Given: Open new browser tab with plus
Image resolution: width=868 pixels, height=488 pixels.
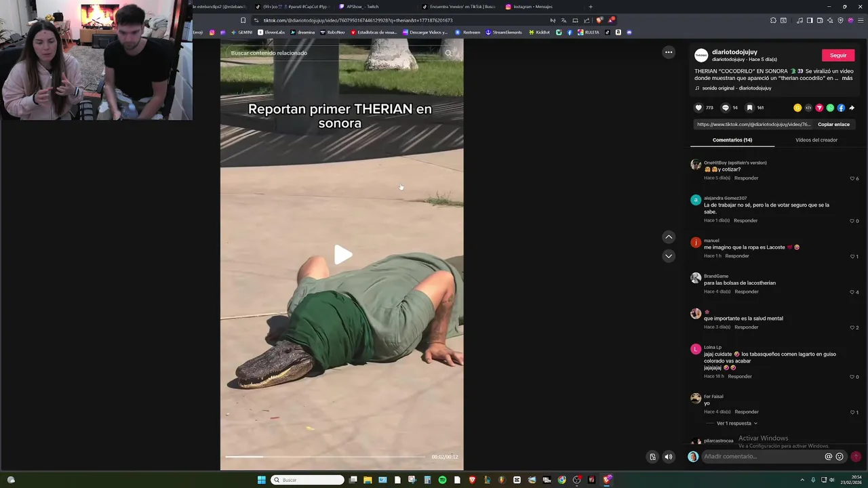Looking at the screenshot, I should pos(591,7).
